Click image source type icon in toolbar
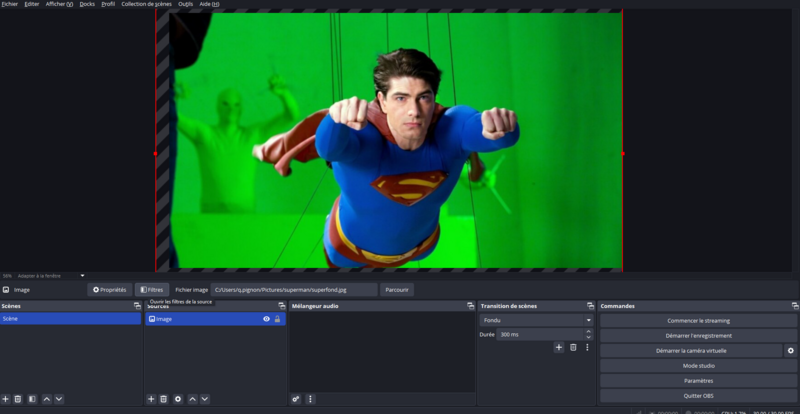The image size is (800, 414). pyautogui.click(x=6, y=289)
